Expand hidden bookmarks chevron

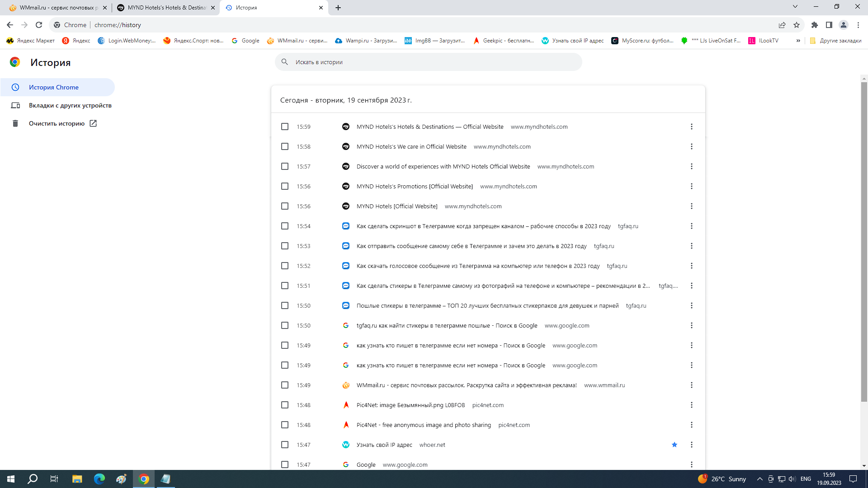point(798,41)
